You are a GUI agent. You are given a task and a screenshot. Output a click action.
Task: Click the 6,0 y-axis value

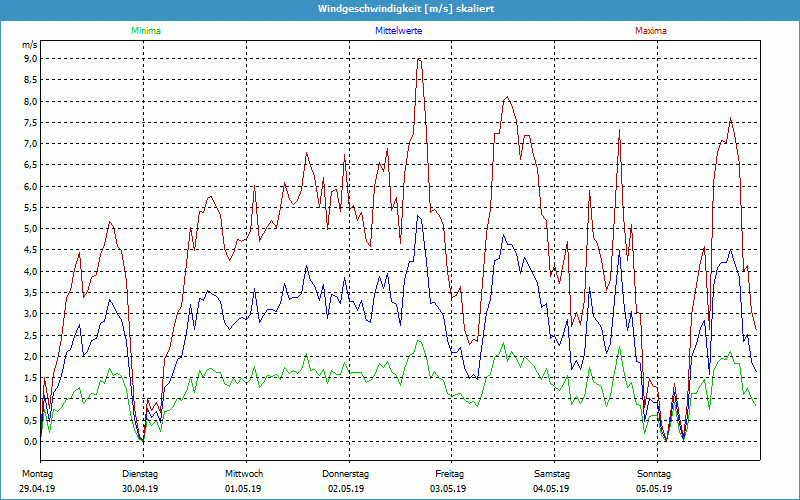[x=31, y=186]
